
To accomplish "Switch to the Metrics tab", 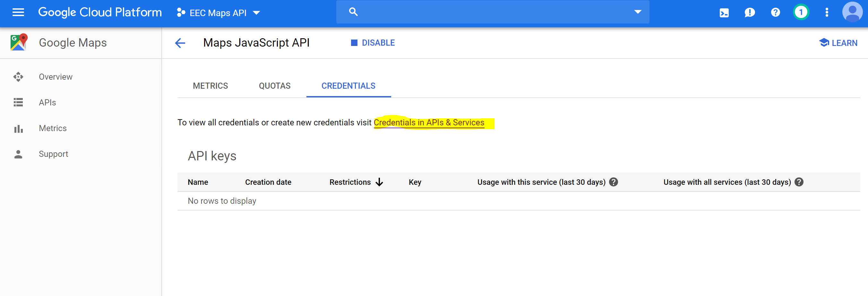I will 210,86.
